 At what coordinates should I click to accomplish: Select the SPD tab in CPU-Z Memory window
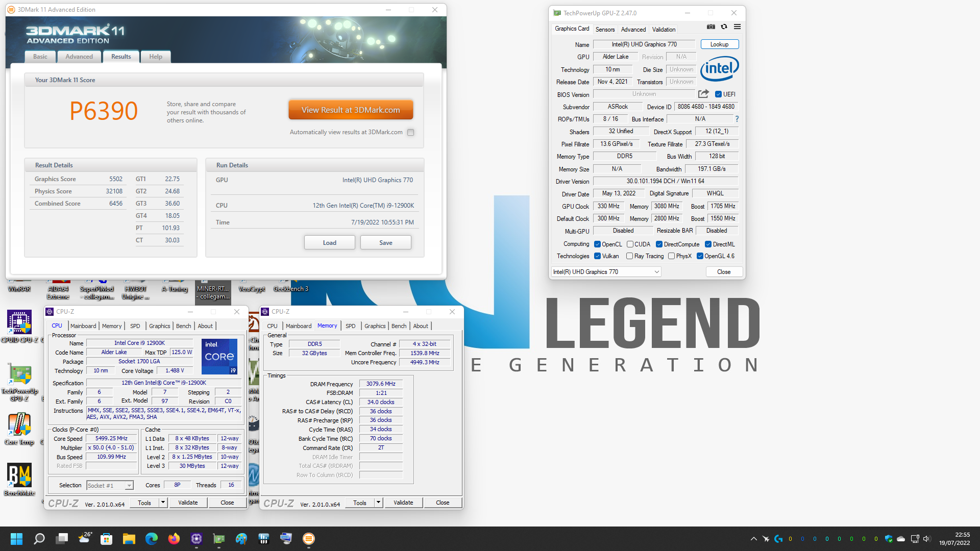point(350,326)
